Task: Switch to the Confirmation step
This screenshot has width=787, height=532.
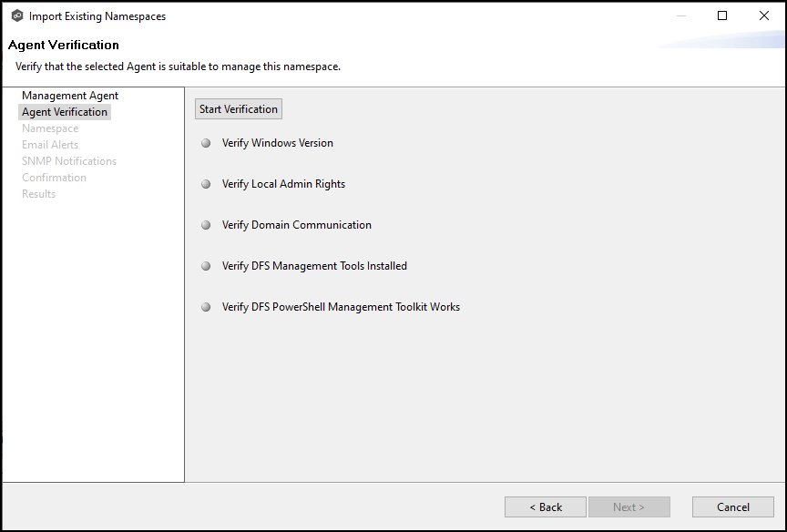Action: [x=54, y=178]
